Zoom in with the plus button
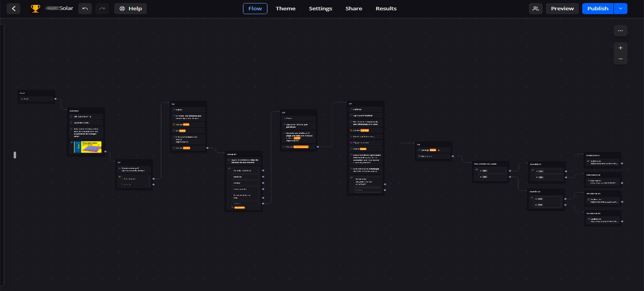This screenshot has width=644, height=291. pyautogui.click(x=621, y=48)
